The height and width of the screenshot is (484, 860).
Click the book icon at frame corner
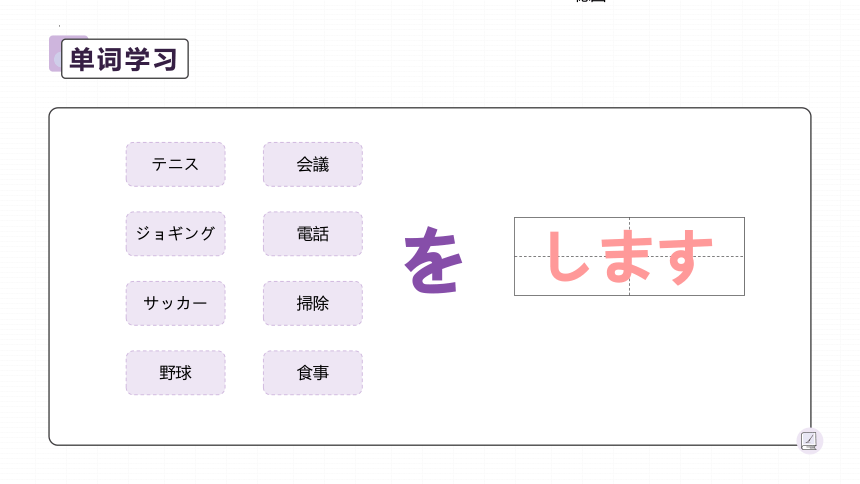click(809, 441)
